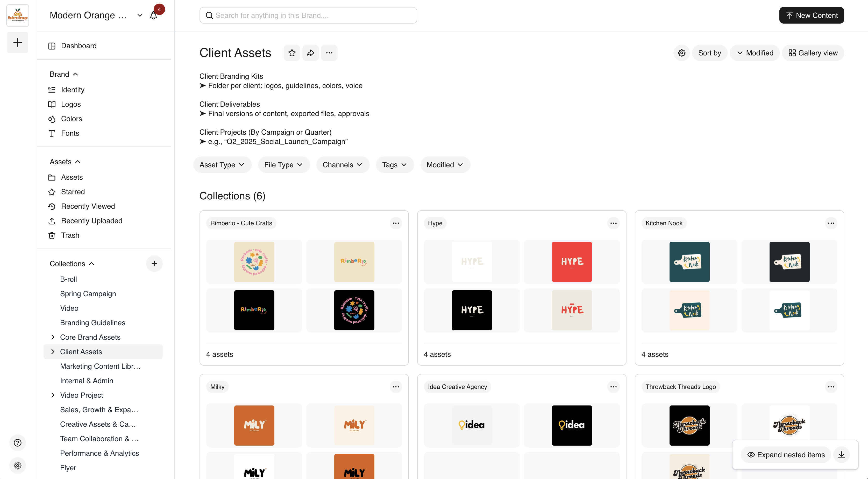Star the Client Assets collection
The height and width of the screenshot is (479, 868).
coord(292,53)
